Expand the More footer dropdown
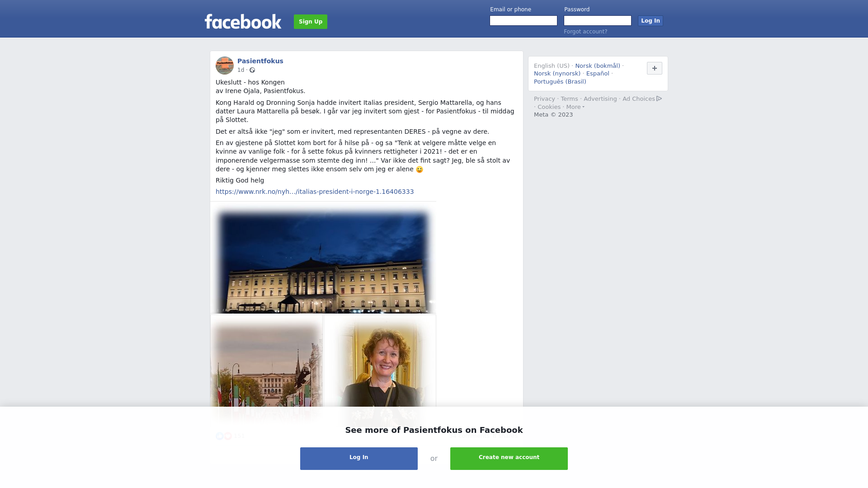The width and height of the screenshot is (868, 488). [x=576, y=107]
